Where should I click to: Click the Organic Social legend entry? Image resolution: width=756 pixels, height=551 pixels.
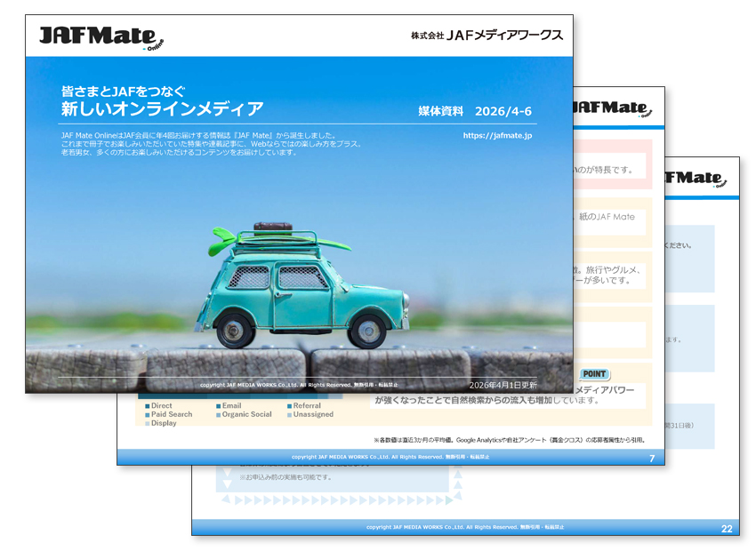(x=244, y=414)
